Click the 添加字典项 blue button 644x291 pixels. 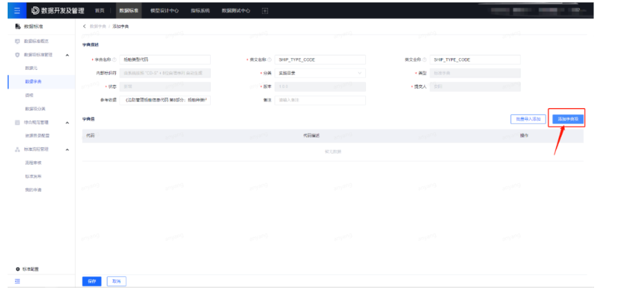(x=568, y=119)
